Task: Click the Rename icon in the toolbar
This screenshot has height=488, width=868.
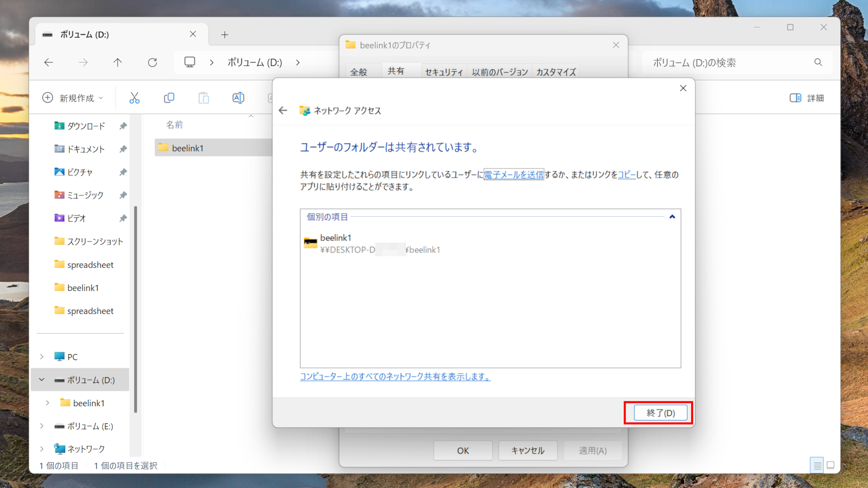Action: tap(238, 98)
